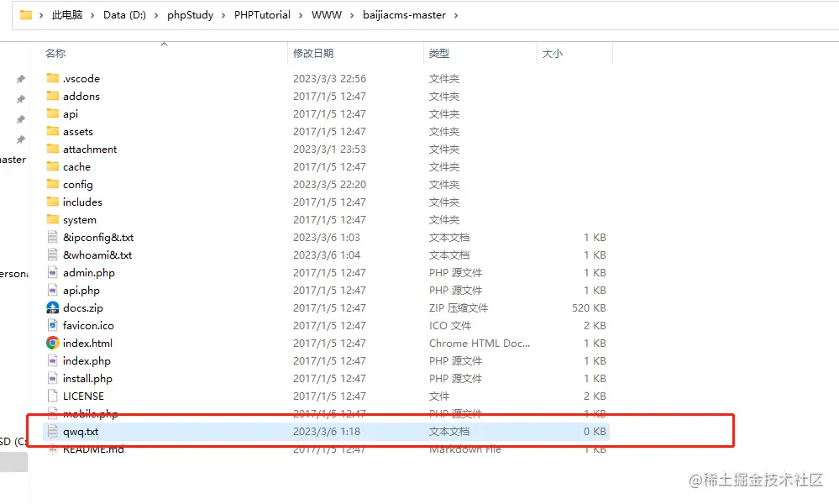Go to WWW in breadcrumb
Image resolution: width=839 pixels, height=504 pixels.
(327, 15)
